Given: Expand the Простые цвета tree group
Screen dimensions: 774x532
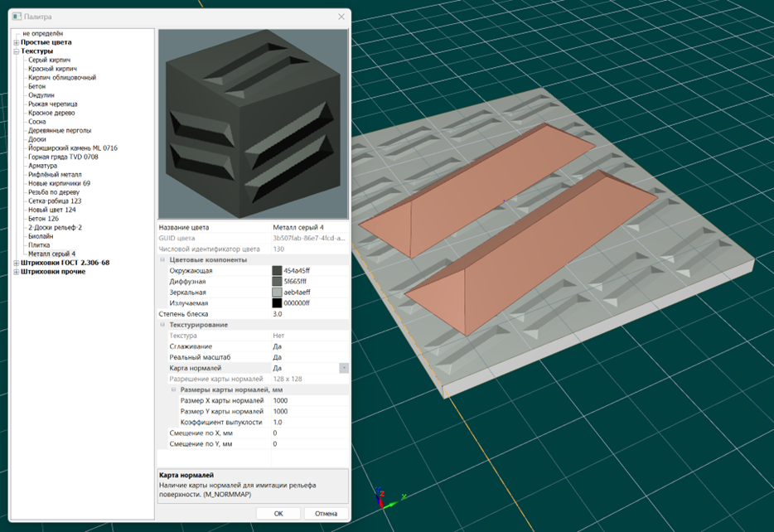Looking at the screenshot, I should [16, 42].
